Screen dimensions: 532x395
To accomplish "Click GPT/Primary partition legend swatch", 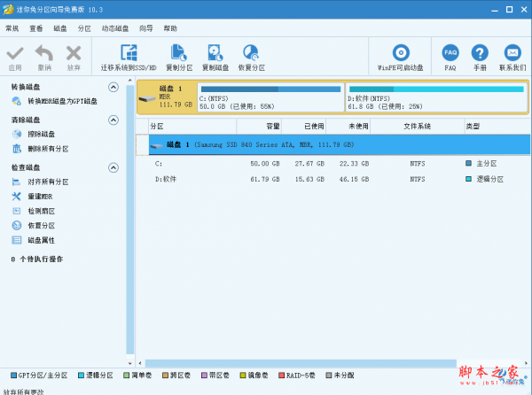I will click(14, 376).
